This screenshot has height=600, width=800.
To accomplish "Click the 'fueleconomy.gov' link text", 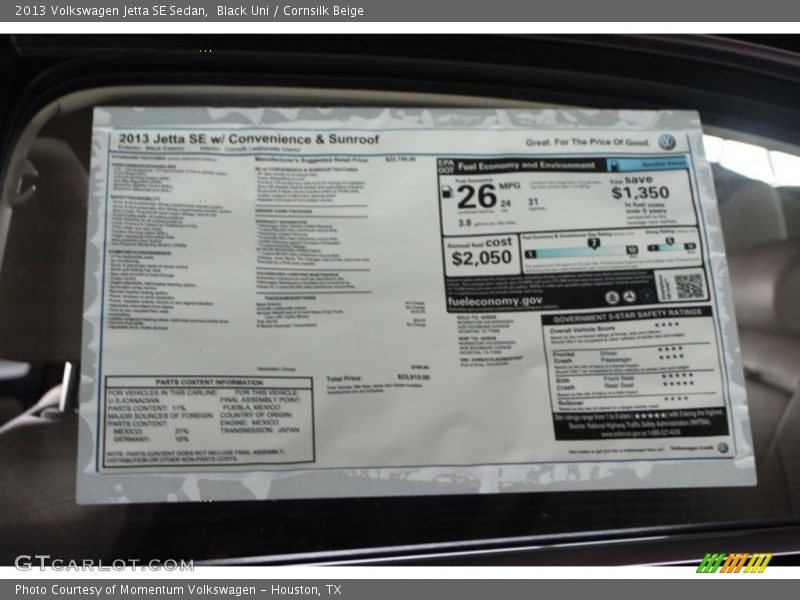I will (494, 301).
